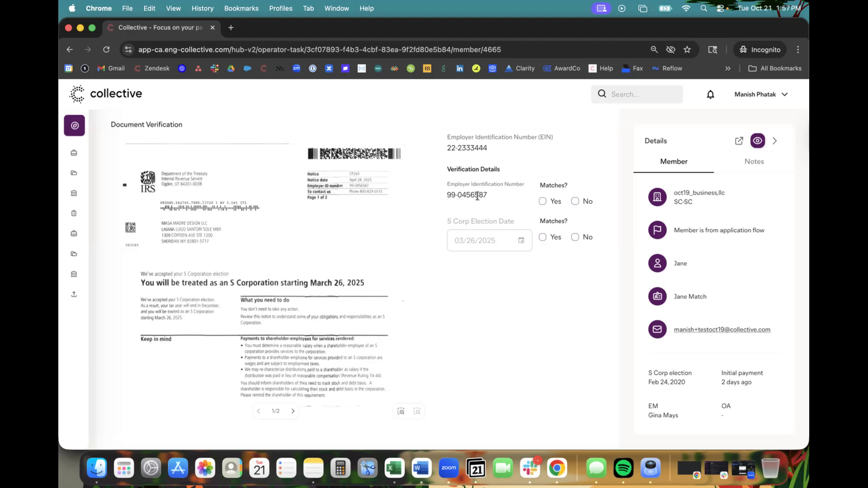868x488 pixels.
Task: Check No for EIN matches
Action: [x=575, y=201]
